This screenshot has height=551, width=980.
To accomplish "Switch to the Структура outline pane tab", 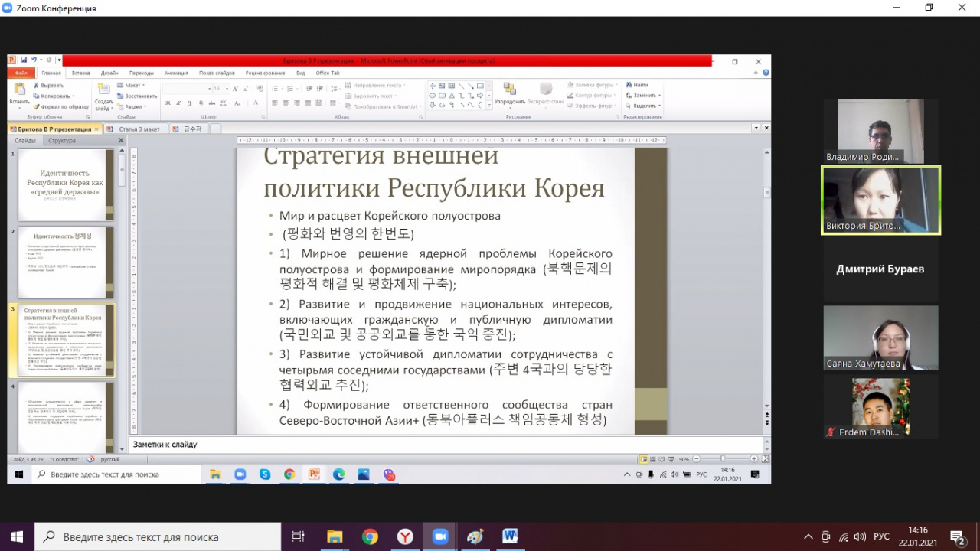I will click(61, 141).
